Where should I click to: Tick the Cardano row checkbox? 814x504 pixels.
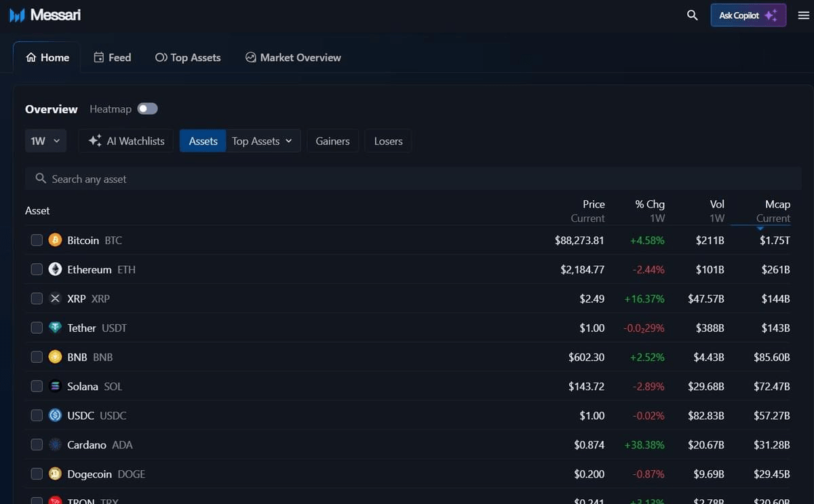(x=37, y=445)
